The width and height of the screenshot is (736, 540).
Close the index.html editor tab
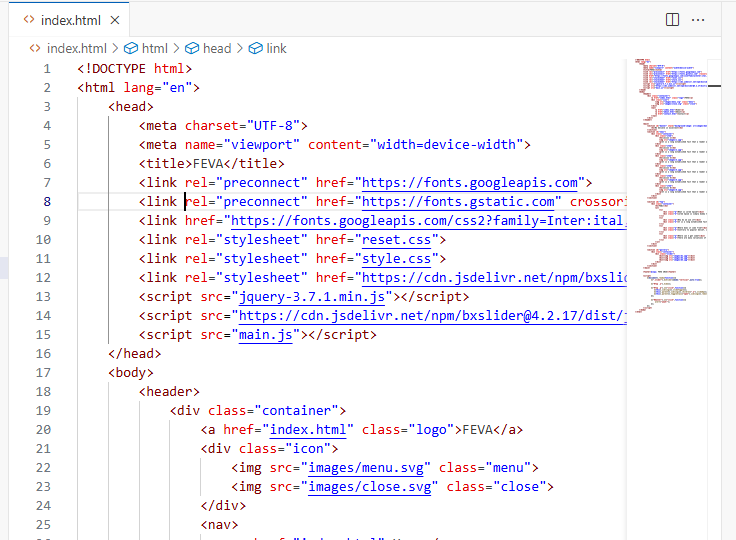tap(116, 20)
